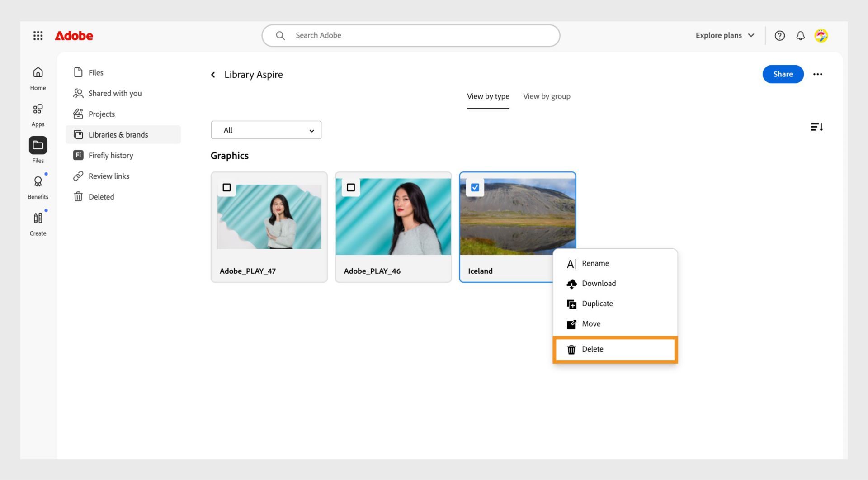Uncheck the Iceland graphic checkbox

tap(475, 187)
